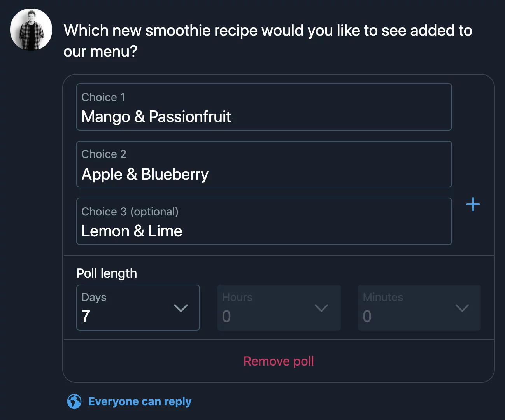Expand the Minutes dropdown chevron

coord(462,308)
